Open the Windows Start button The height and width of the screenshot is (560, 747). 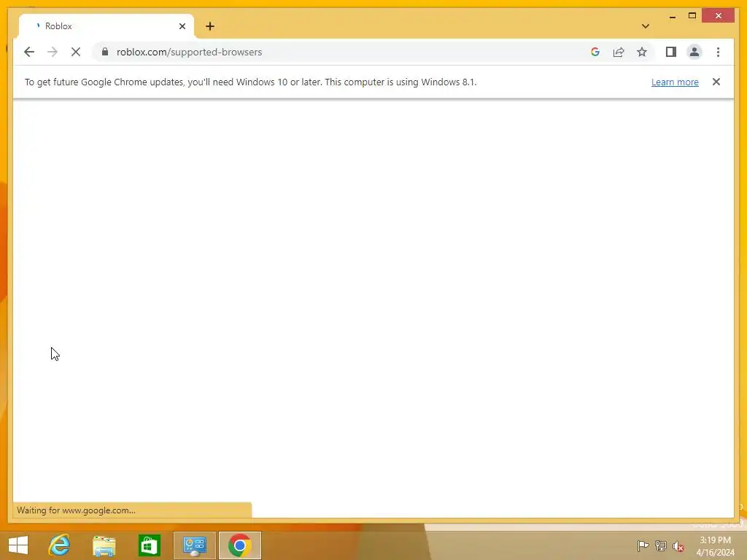pos(18,545)
